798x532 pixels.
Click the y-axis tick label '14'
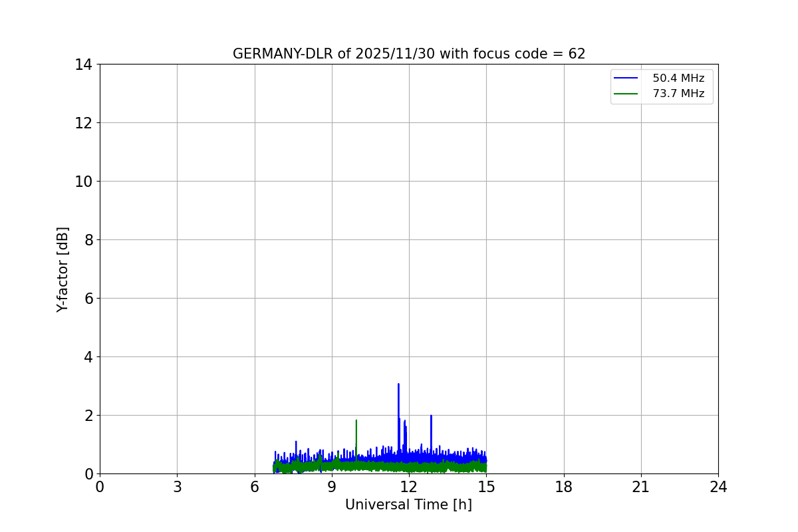(84, 65)
